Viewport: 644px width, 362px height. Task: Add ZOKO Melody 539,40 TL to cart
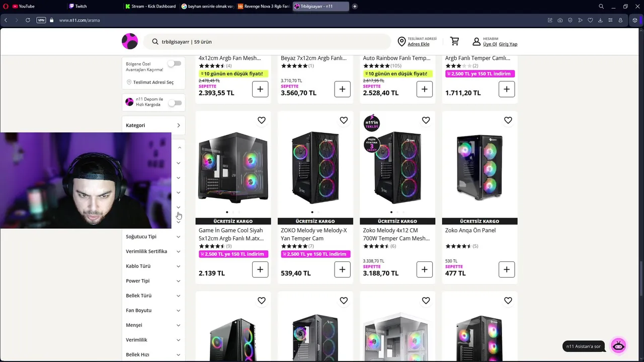342,269
